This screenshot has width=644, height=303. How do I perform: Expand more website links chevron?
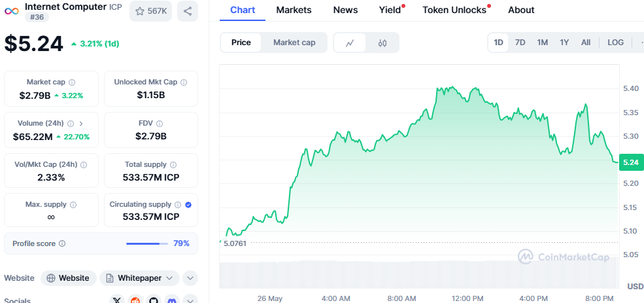point(190,278)
